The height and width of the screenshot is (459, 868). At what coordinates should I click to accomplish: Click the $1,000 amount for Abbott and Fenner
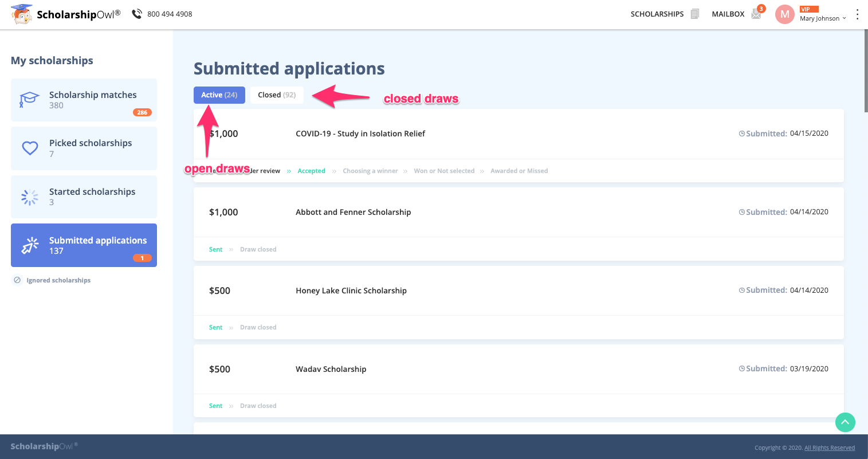[x=223, y=212]
